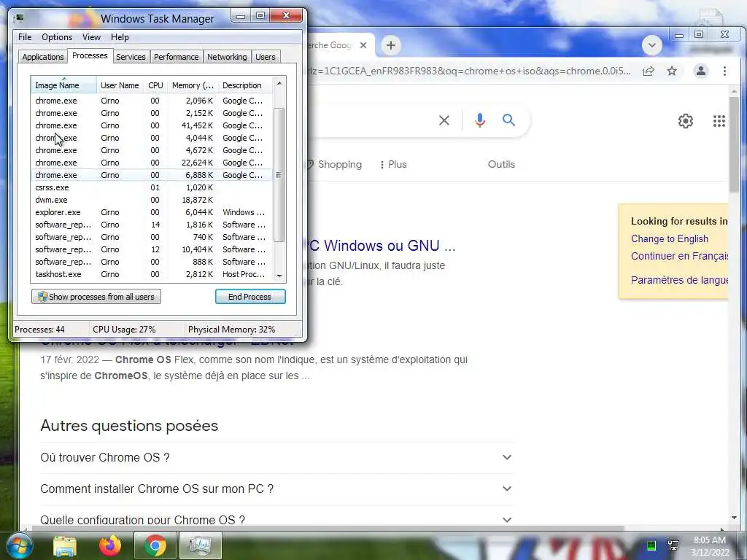
Task: Clear the search box with X icon
Action: (444, 120)
